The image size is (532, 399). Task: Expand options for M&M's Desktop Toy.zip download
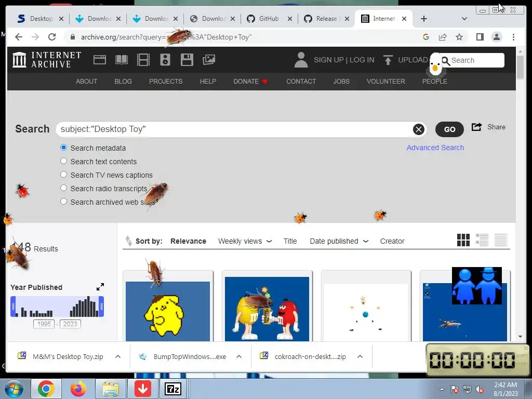[118, 356]
